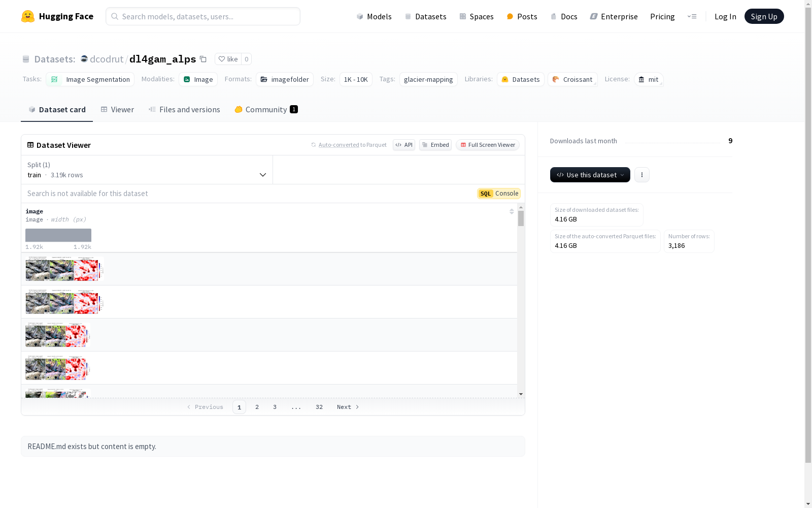The image size is (812, 508).
Task: Go to viewer page 2
Action: (257, 407)
